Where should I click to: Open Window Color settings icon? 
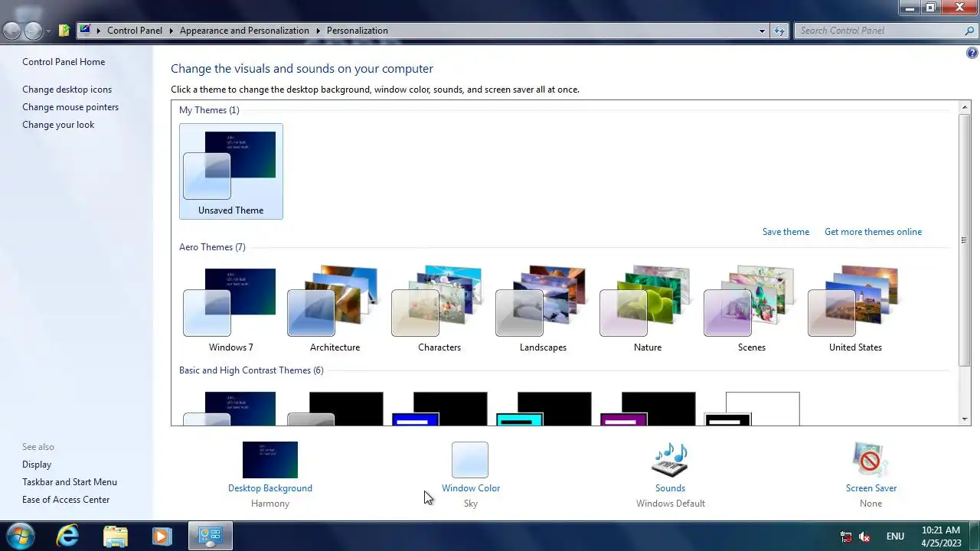[470, 460]
